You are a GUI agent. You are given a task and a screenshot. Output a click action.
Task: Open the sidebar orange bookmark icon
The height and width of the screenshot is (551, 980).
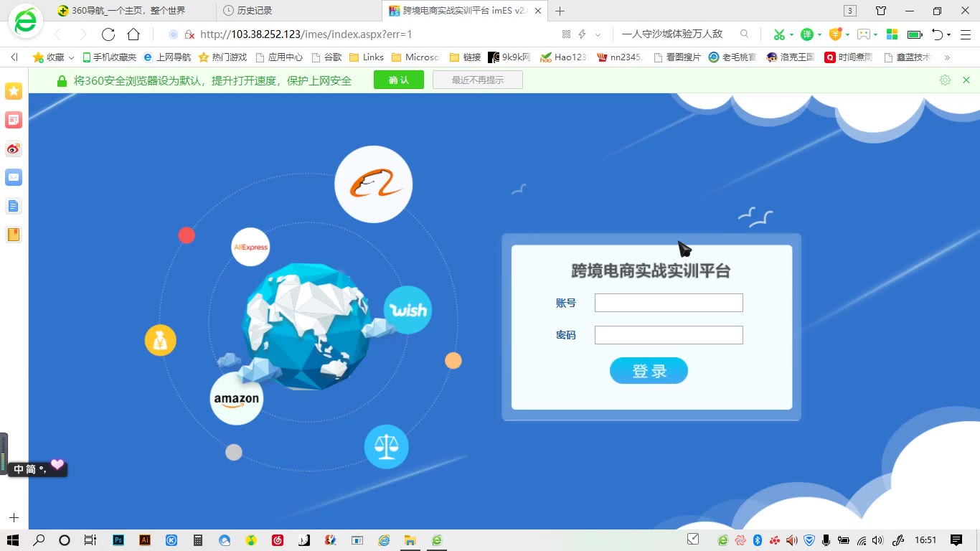(x=14, y=235)
